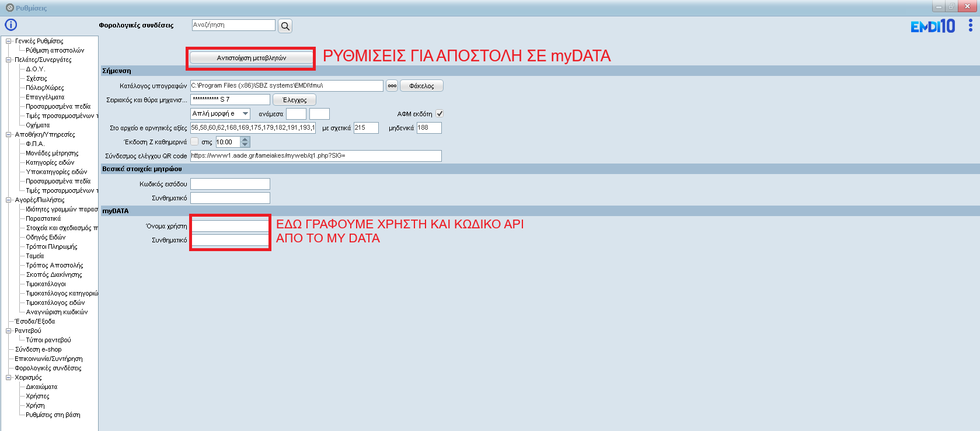This screenshot has width=980, height=431.
Task: Select Τιμοκατάλογος ειδών tree item
Action: click(x=55, y=303)
